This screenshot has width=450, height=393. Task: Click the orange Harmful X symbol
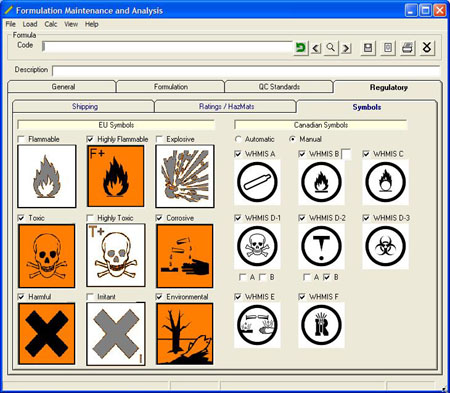click(x=47, y=334)
